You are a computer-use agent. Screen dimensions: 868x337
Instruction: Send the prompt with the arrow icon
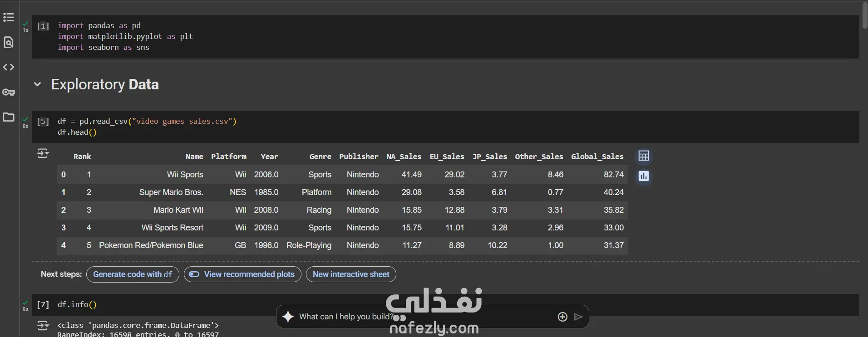(x=578, y=317)
